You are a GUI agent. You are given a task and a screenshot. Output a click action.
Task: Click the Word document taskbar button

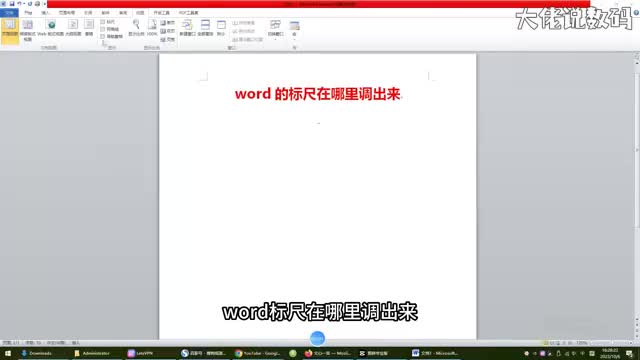coord(435,353)
